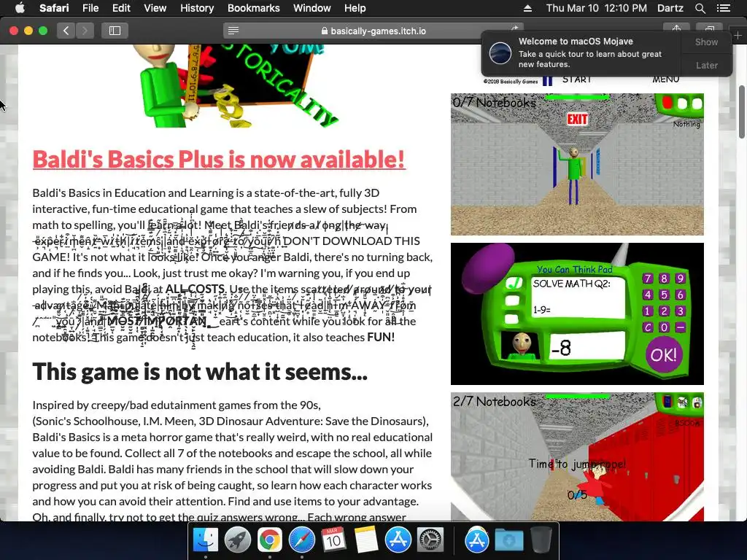Open the Bookmarks menu
Screen dimensions: 747x560
click(253, 8)
